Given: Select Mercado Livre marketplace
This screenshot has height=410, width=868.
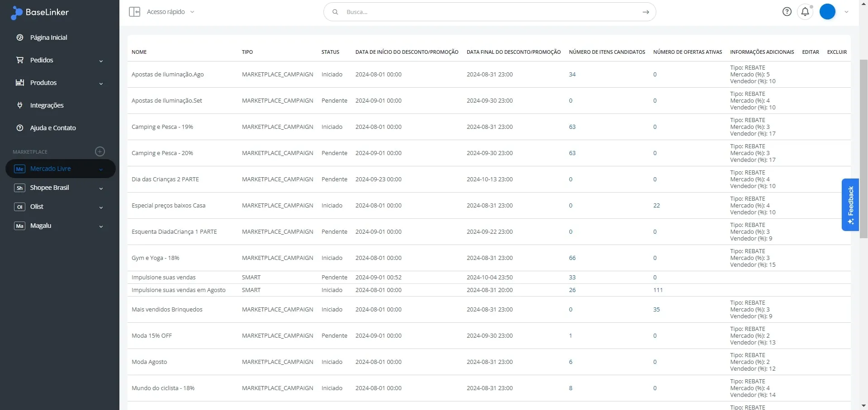Looking at the screenshot, I should tap(51, 169).
